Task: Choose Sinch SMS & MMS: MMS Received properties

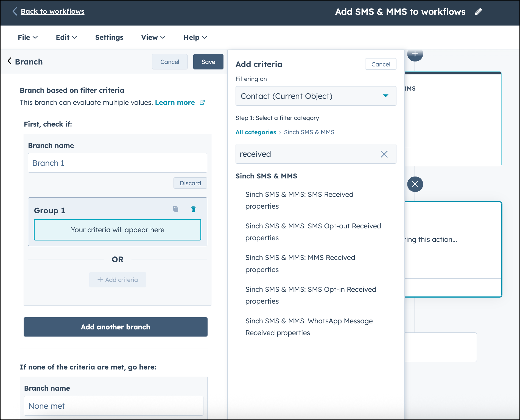Action: click(x=300, y=263)
